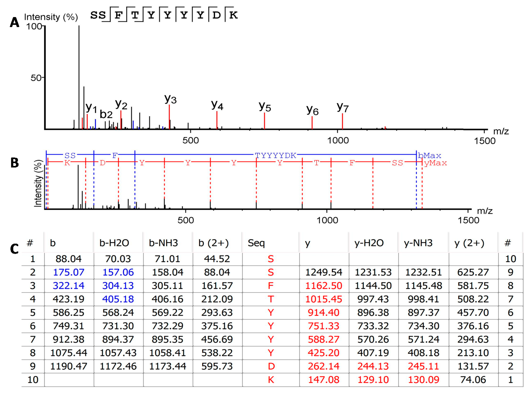Select the b-H2O column header
Viewport: 532px width, 397px height.
pyautogui.click(x=114, y=243)
